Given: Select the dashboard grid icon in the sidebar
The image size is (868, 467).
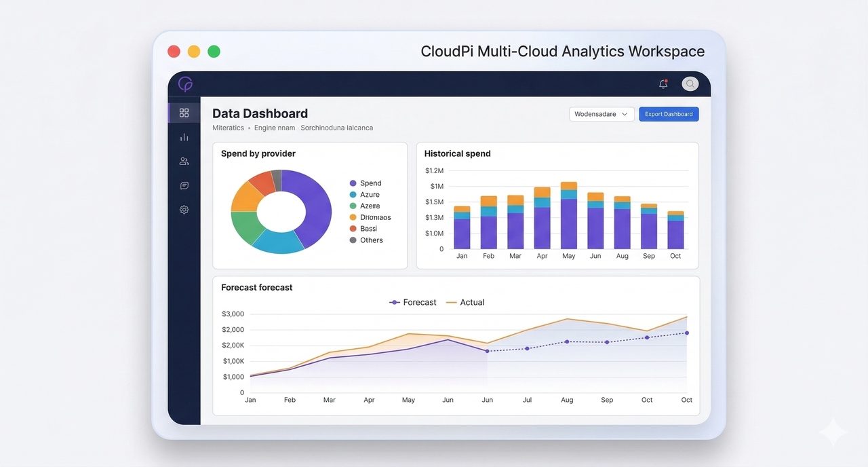Looking at the screenshot, I should click(x=184, y=113).
